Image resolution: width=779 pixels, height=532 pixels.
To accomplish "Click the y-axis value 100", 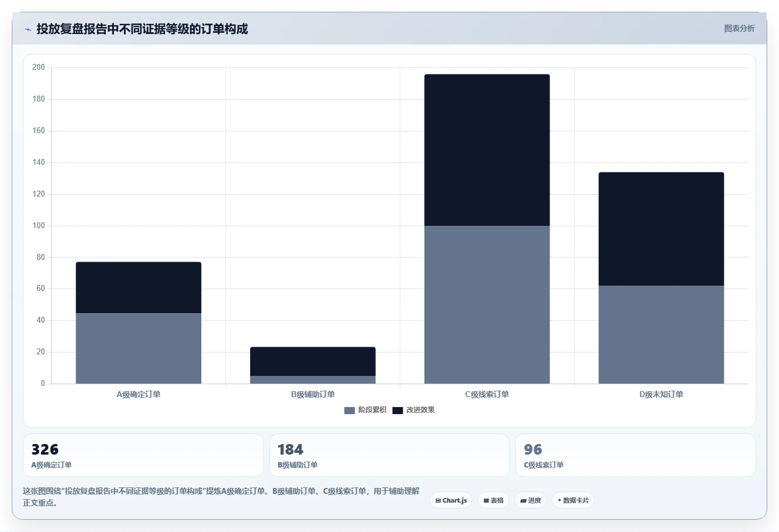I will pyautogui.click(x=39, y=226).
